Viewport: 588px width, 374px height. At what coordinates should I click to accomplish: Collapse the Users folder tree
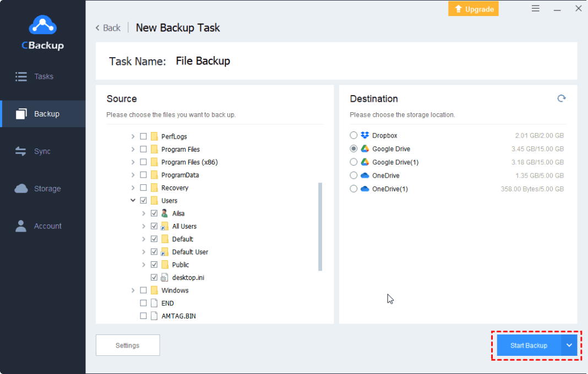[133, 200]
